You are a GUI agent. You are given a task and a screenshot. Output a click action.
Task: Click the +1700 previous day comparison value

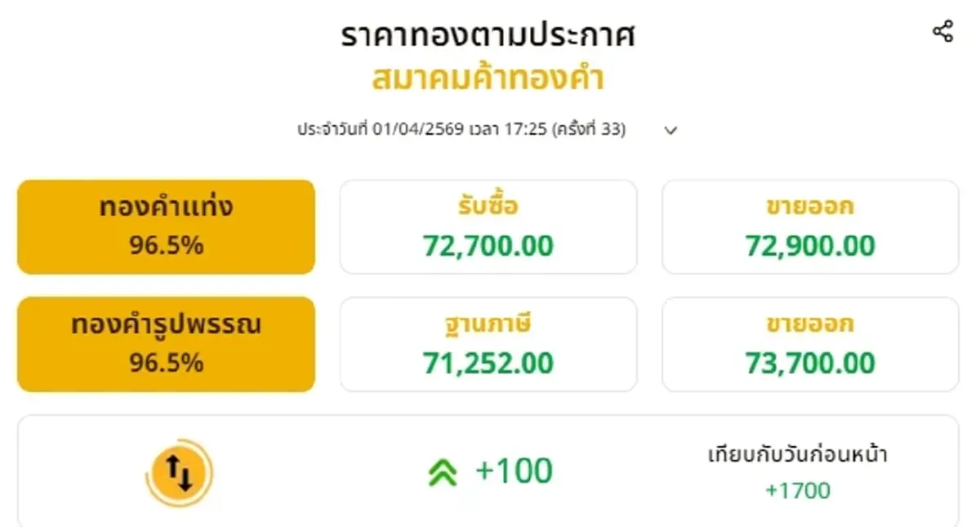[799, 490]
